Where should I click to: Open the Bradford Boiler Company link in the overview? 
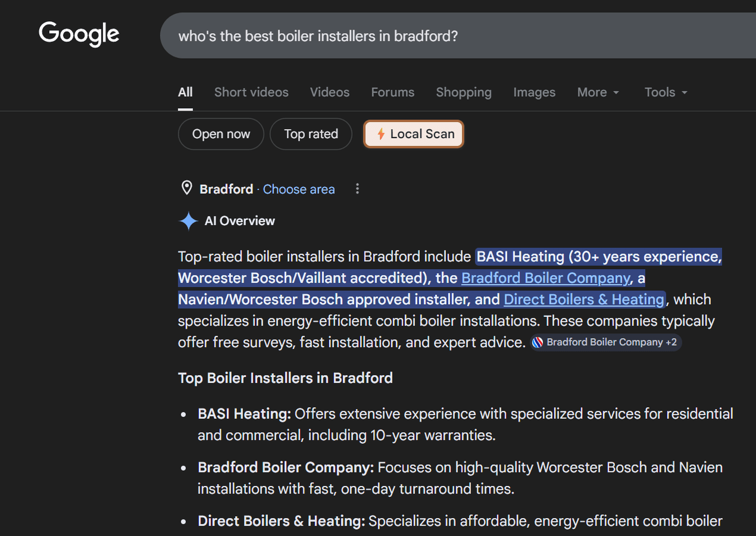[x=545, y=278]
